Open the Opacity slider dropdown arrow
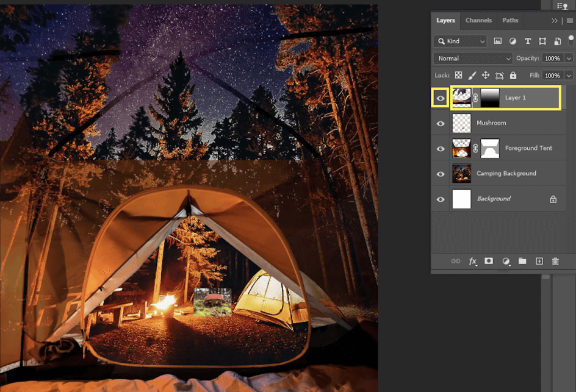 569,59
